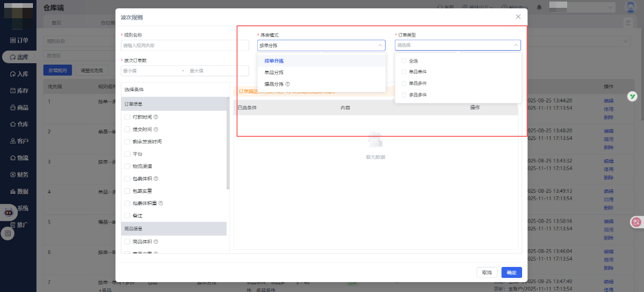The image size is (644, 292).
Task: Enable the 物流渠道 condition checkbox
Action: [128, 166]
